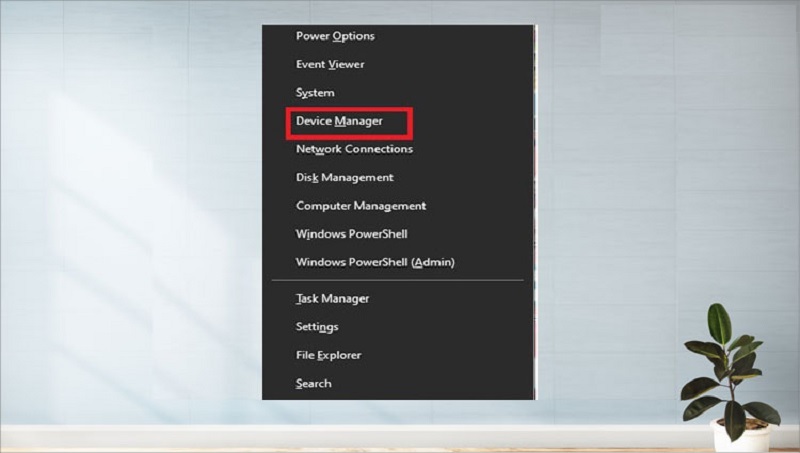Image resolution: width=800 pixels, height=453 pixels.
Task: Click the thin strip along menu's right edge
Action: (536, 200)
